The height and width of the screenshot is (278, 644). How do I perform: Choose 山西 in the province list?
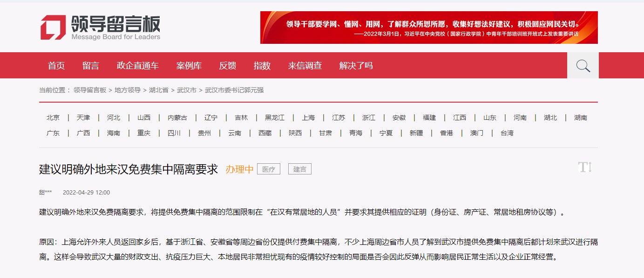point(144,118)
